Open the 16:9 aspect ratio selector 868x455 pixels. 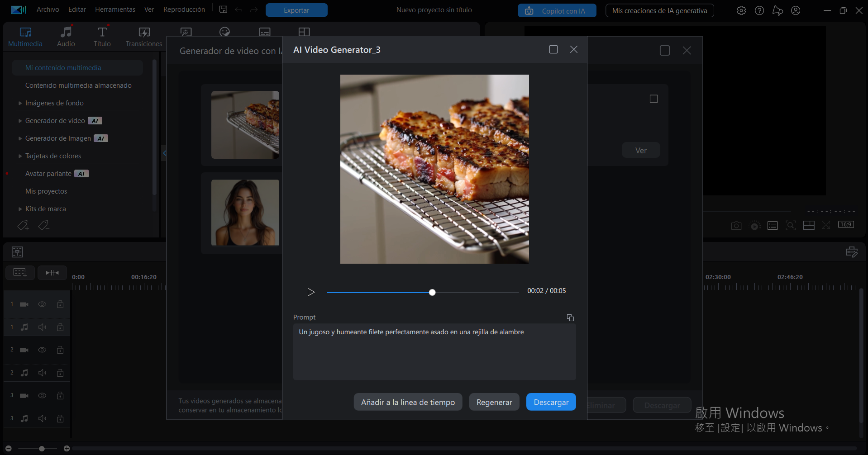point(846,225)
